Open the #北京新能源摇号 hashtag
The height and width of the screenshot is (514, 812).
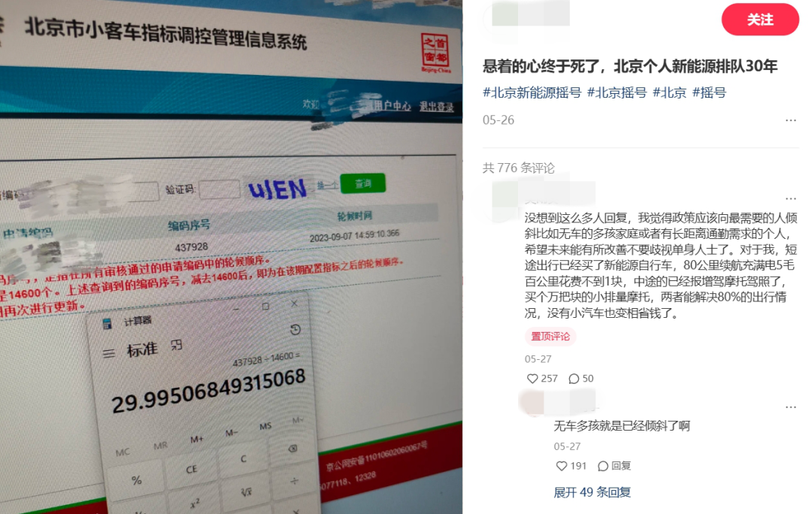pyautogui.click(x=532, y=92)
